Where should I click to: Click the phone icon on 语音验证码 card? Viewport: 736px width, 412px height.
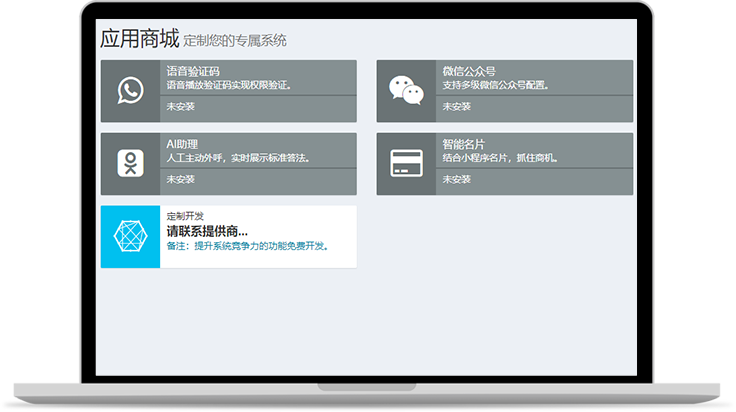pos(130,91)
